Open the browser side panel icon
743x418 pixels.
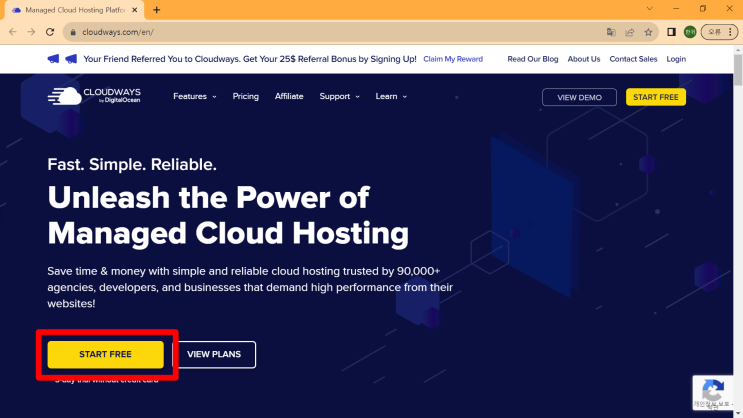671,32
